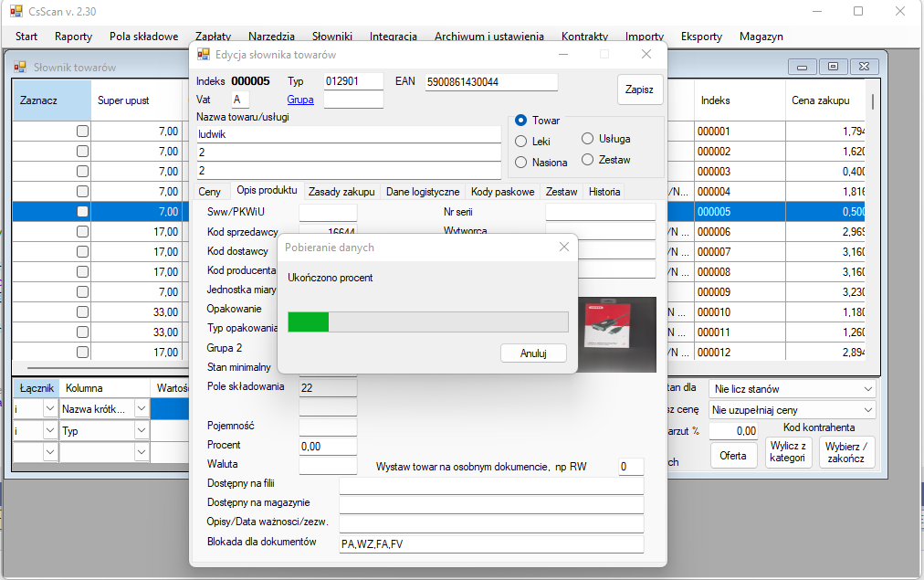Viewport: 924px width, 580px height.
Task: Open the second Łącznik 'i' dropdown
Action: click(50, 431)
